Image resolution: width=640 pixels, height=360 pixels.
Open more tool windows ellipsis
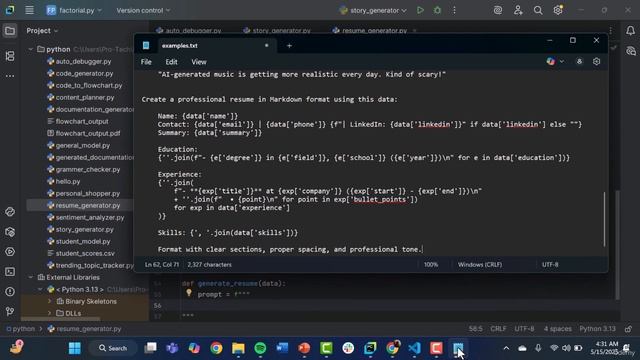point(10,76)
